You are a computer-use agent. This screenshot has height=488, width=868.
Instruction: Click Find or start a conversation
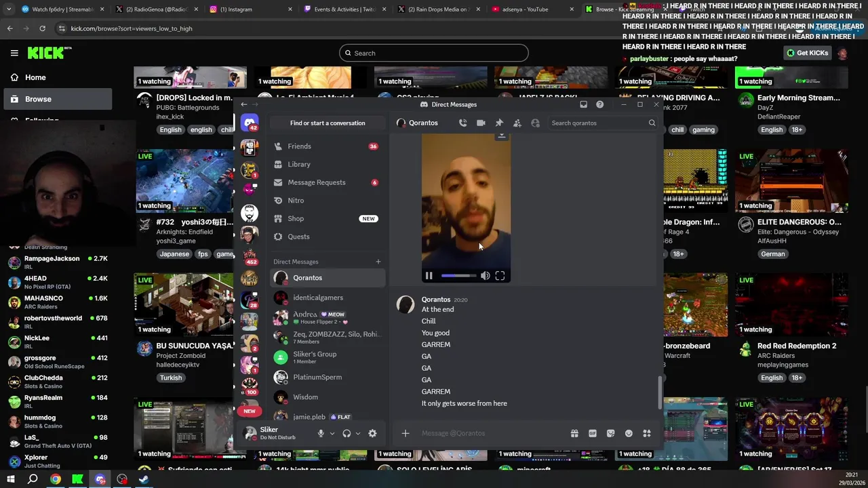(328, 123)
